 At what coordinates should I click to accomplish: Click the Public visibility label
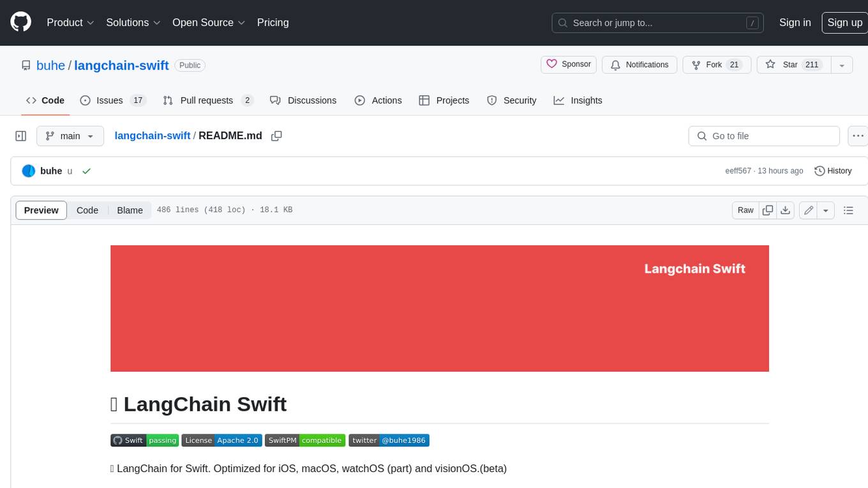click(x=190, y=65)
